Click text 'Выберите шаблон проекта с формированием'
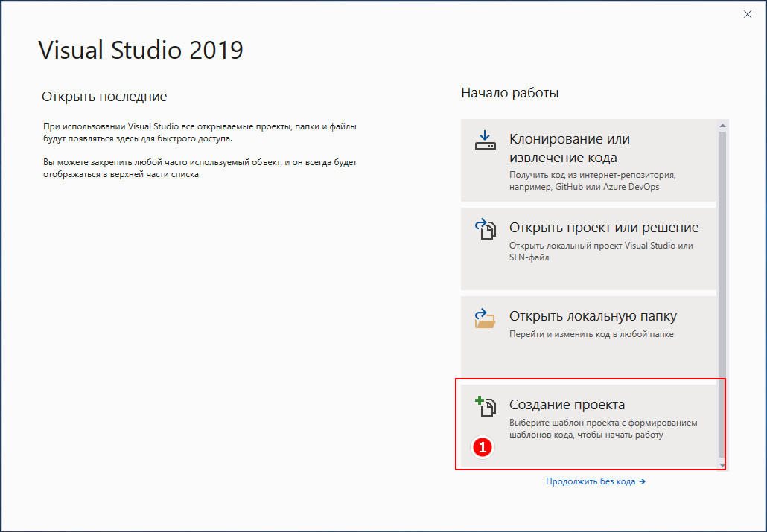This screenshot has width=767, height=532. click(603, 423)
